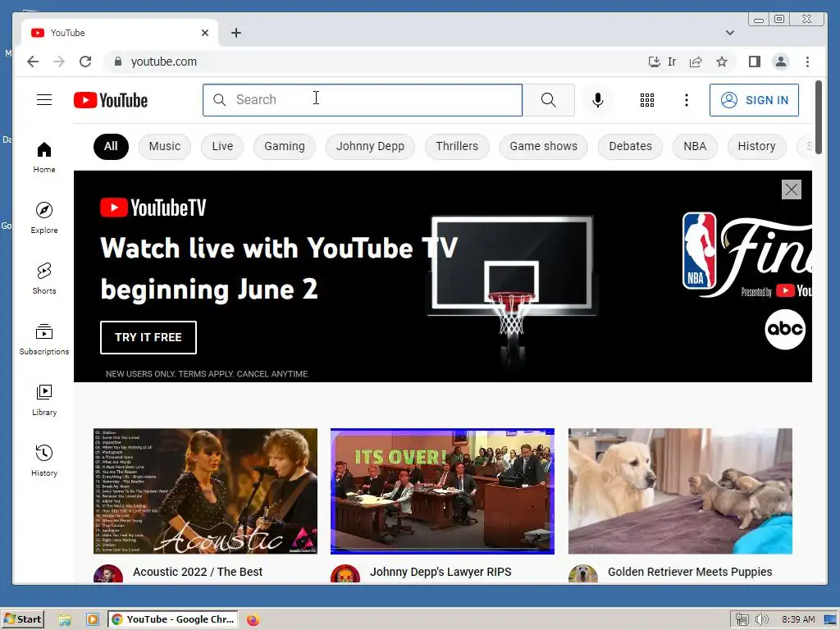Open file explorer from the taskbar

point(65,620)
